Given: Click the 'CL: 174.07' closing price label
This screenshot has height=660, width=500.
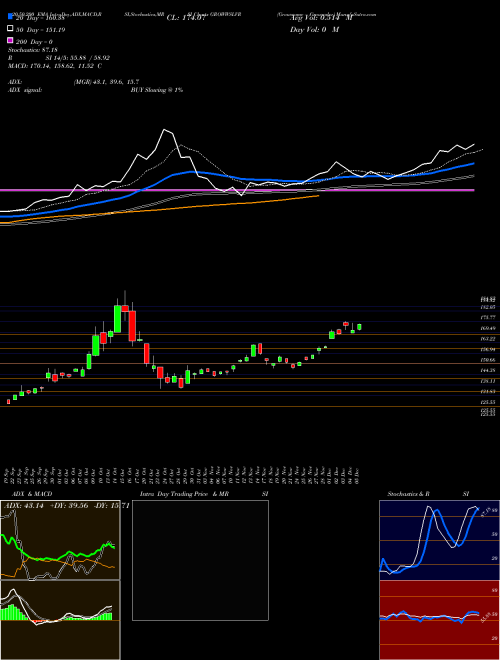Looking at the screenshot, I should coord(186,18).
